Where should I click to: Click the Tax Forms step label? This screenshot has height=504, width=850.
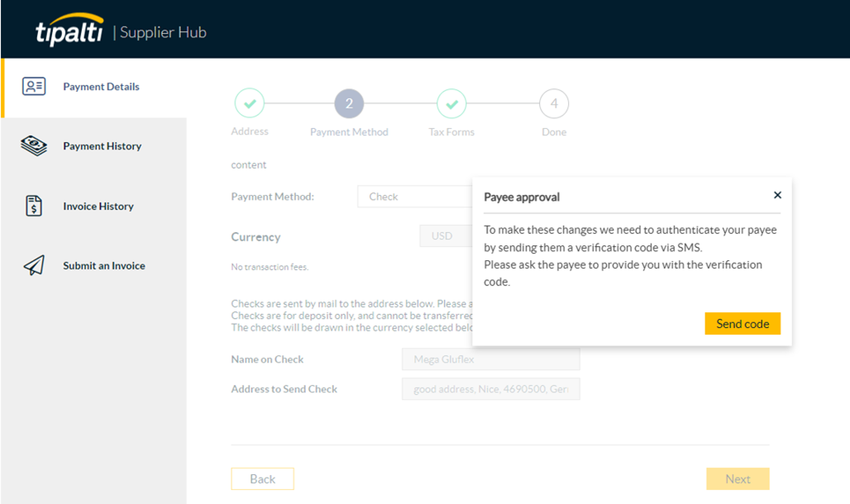tap(451, 131)
